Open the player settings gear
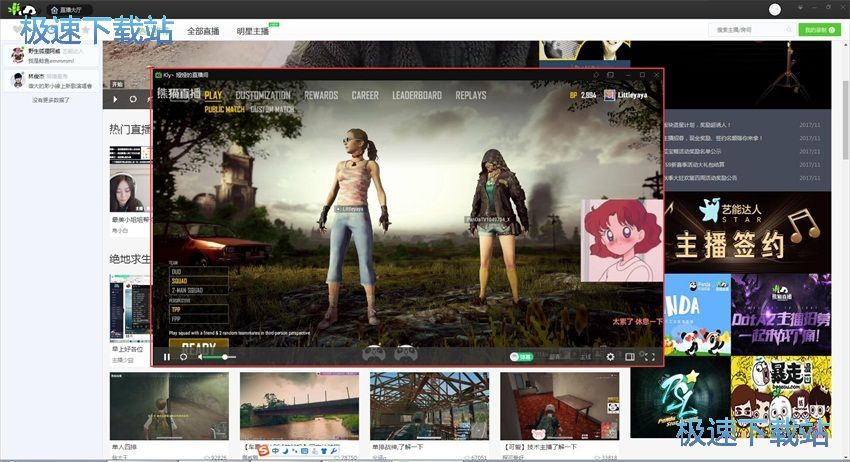Image resolution: width=850 pixels, height=462 pixels. [x=610, y=357]
